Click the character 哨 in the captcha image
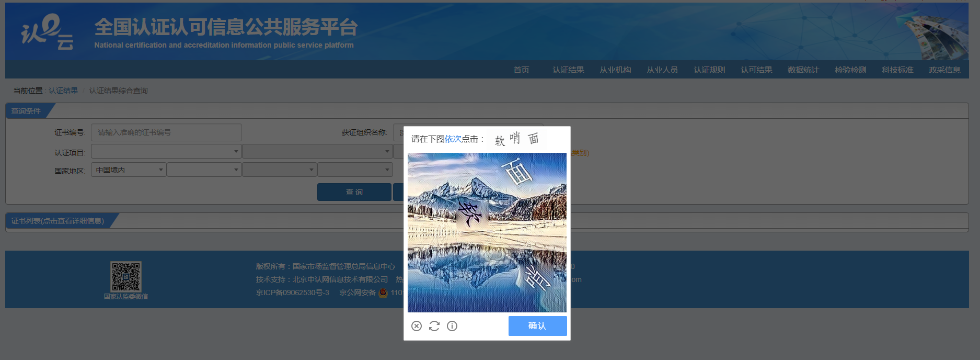The height and width of the screenshot is (360, 980). tap(537, 277)
